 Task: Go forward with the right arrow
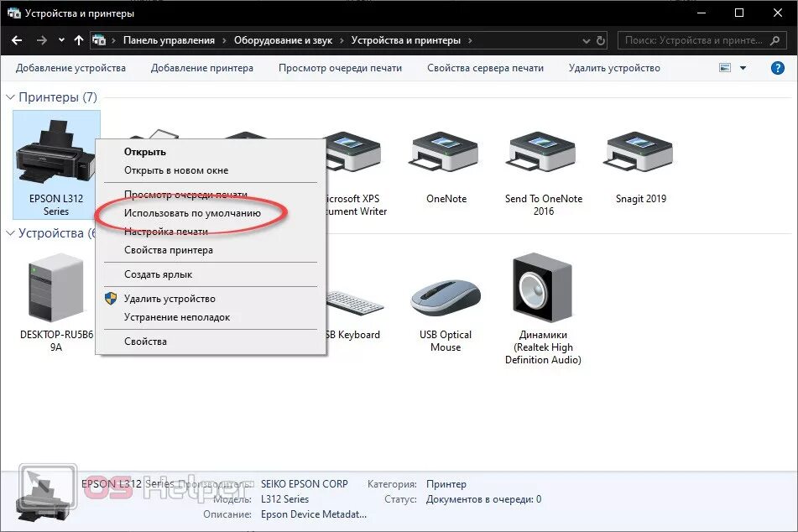pyautogui.click(x=42, y=40)
